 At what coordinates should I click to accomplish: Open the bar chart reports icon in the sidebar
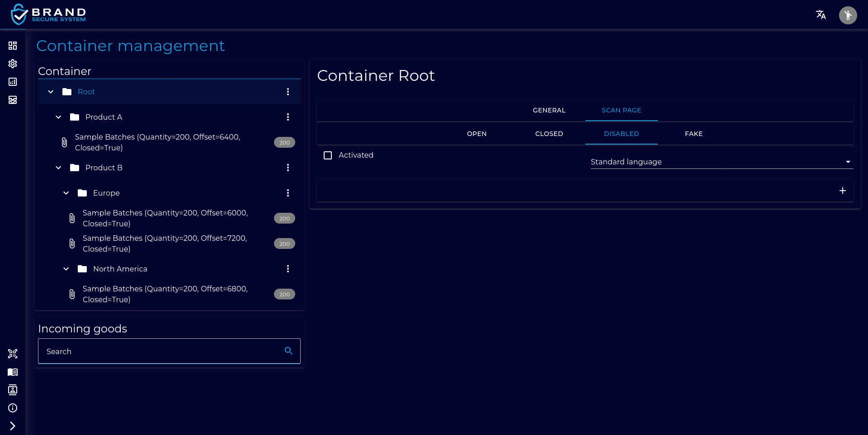pos(13,82)
